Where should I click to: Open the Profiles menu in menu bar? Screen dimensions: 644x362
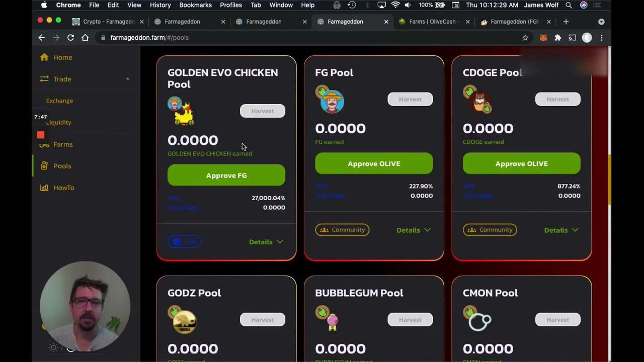(x=231, y=5)
